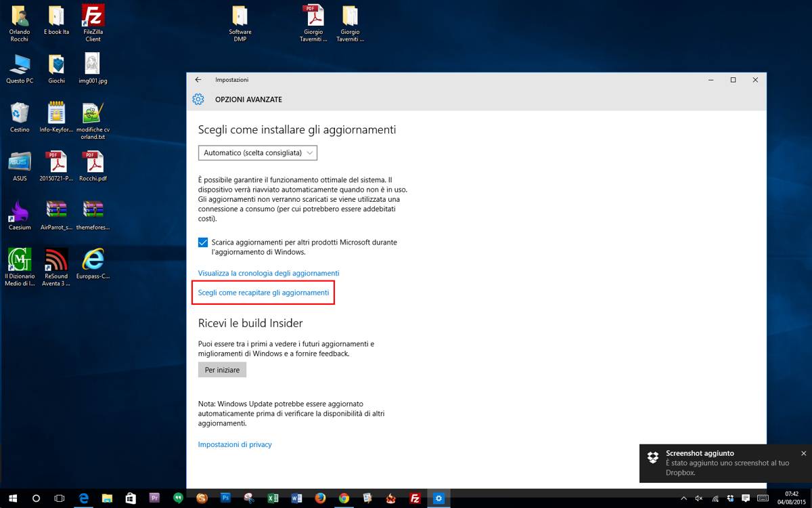
Task: Open Visualizza la cronologia degli aggiornamenti link
Action: tap(269, 273)
